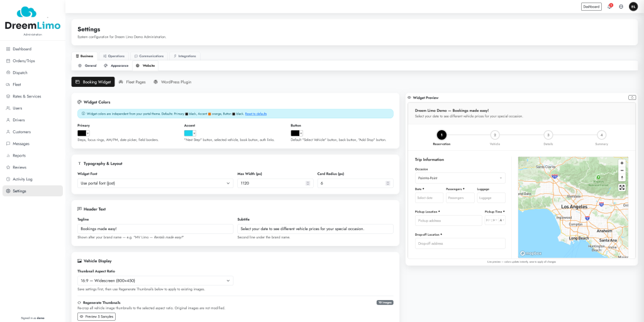Click the top-right Dashboard button

click(591, 6)
